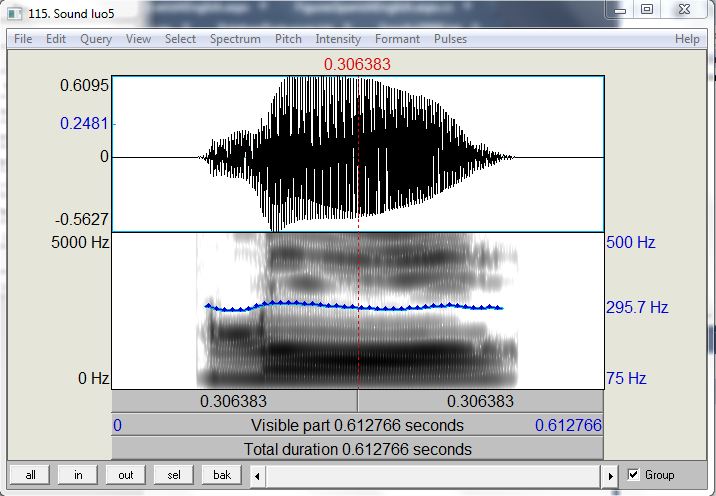Click the blue window end time 0.612766
716x496 pixels.
pos(568,425)
